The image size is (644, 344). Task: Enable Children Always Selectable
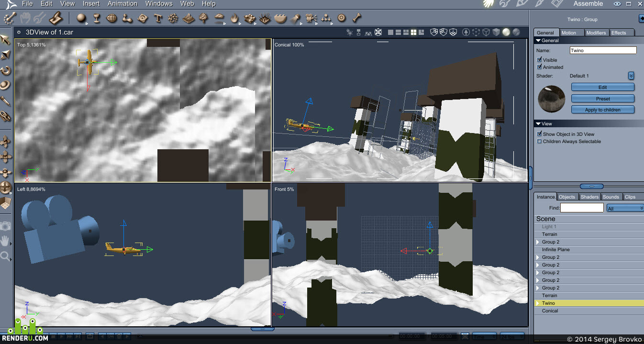point(540,141)
